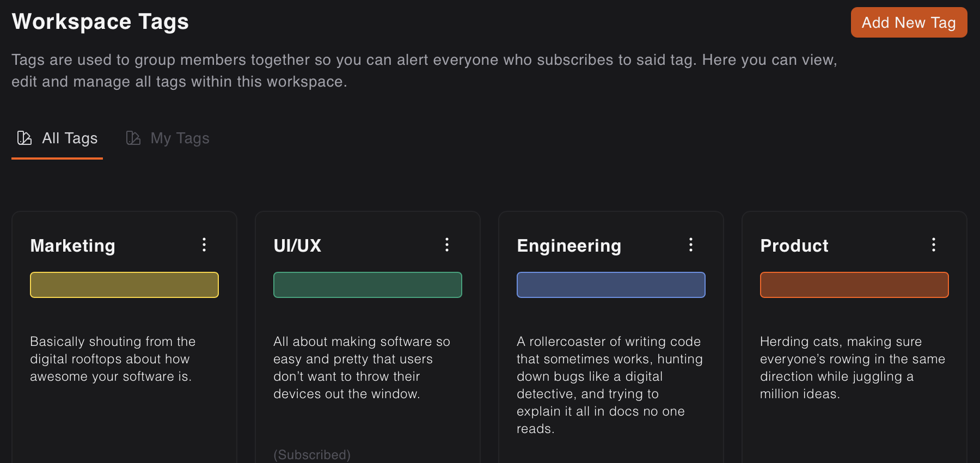This screenshot has height=463, width=980.
Task: Select the Product tag heading
Action: pos(794,246)
